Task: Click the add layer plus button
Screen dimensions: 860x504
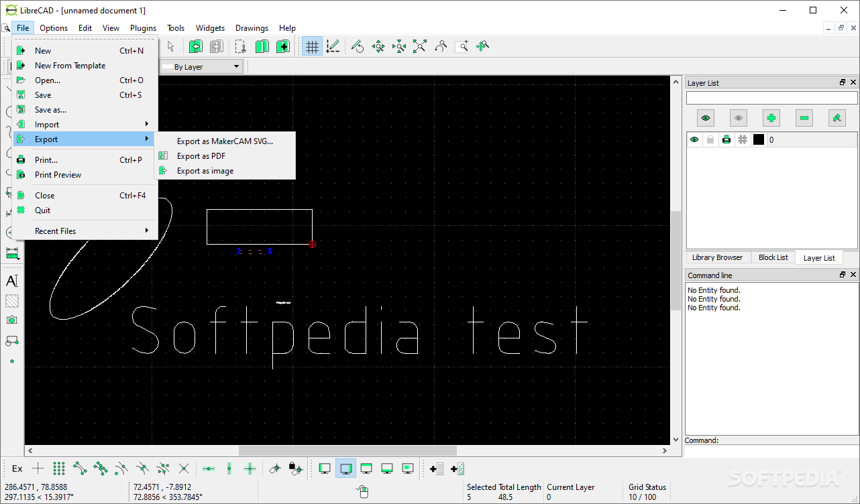Action: click(771, 118)
